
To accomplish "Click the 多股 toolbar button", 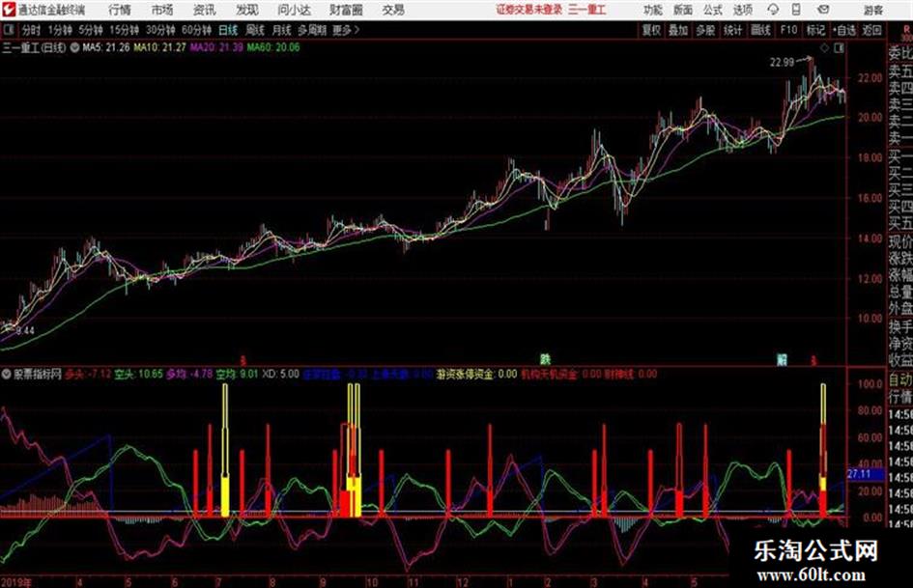I will (x=705, y=30).
